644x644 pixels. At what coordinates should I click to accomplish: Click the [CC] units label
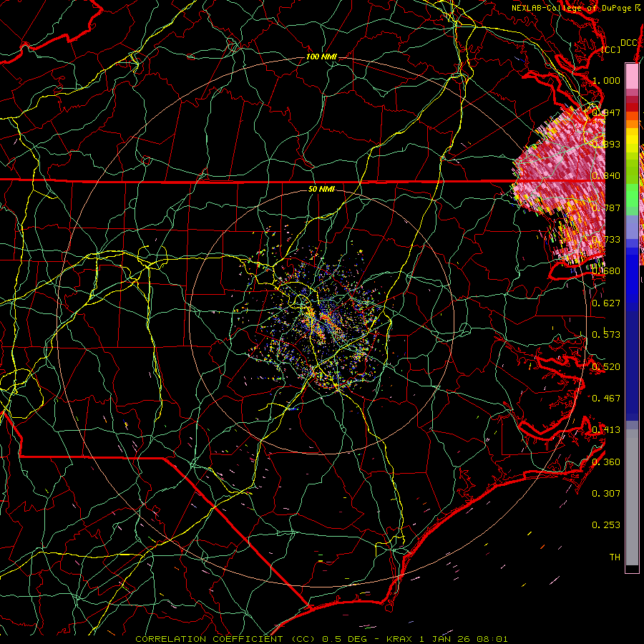tap(611, 49)
